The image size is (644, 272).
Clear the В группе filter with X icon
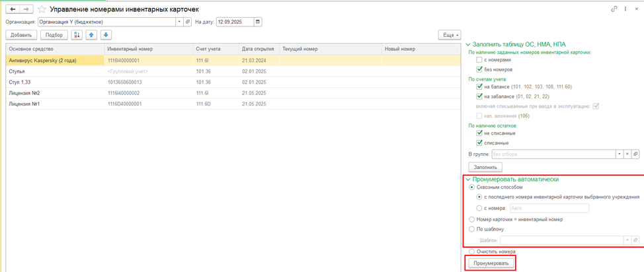[627, 154]
